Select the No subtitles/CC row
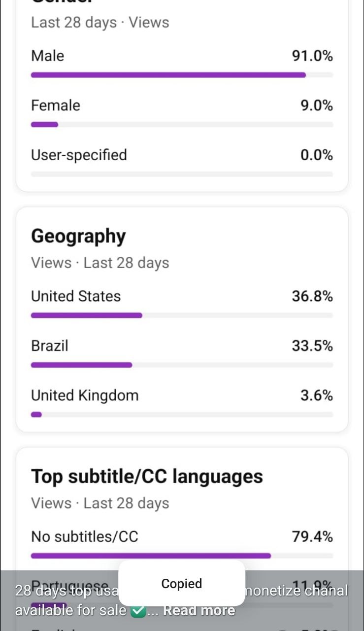Image resolution: width=364 pixels, height=631 pixels. point(182,536)
